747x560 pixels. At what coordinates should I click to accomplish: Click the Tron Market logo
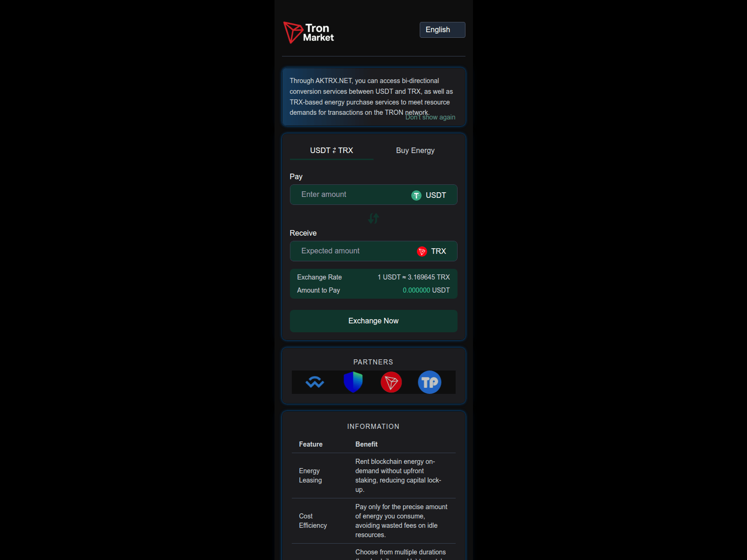click(x=309, y=33)
